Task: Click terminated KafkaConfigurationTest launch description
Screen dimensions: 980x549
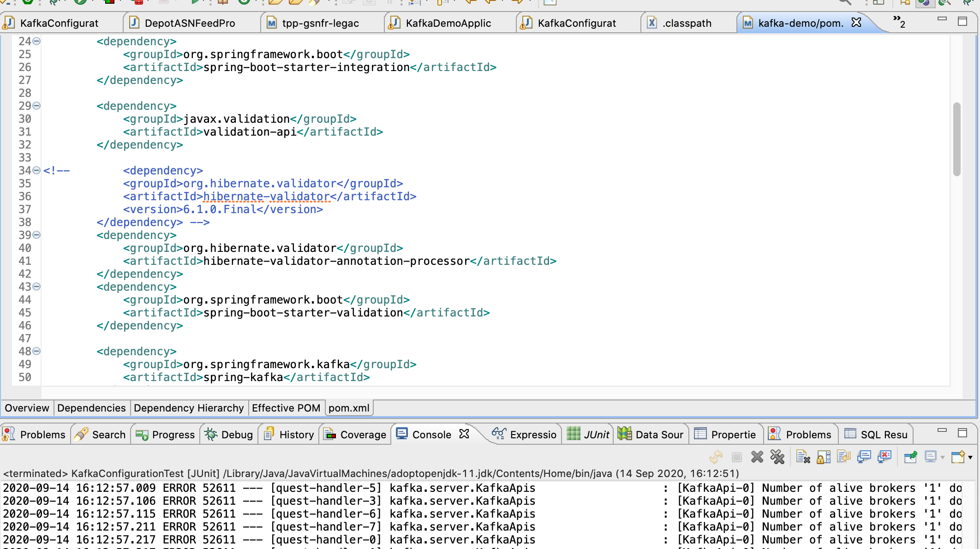Action: point(371,473)
